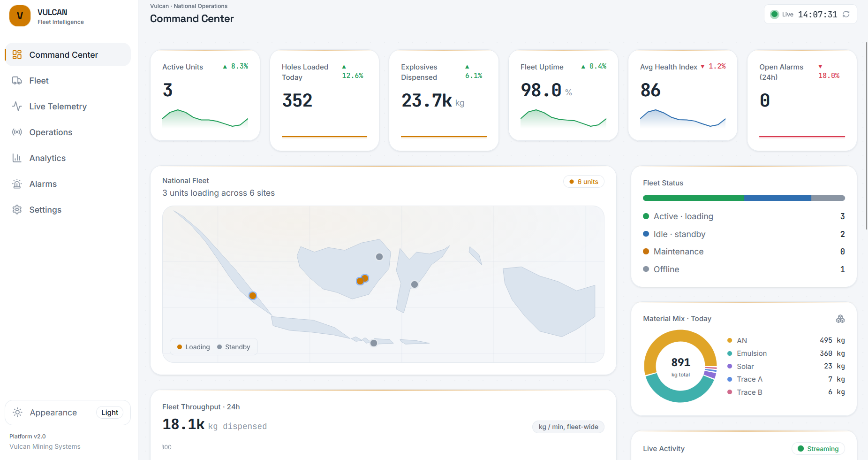Click the Fleet truck icon

[x=17, y=80]
